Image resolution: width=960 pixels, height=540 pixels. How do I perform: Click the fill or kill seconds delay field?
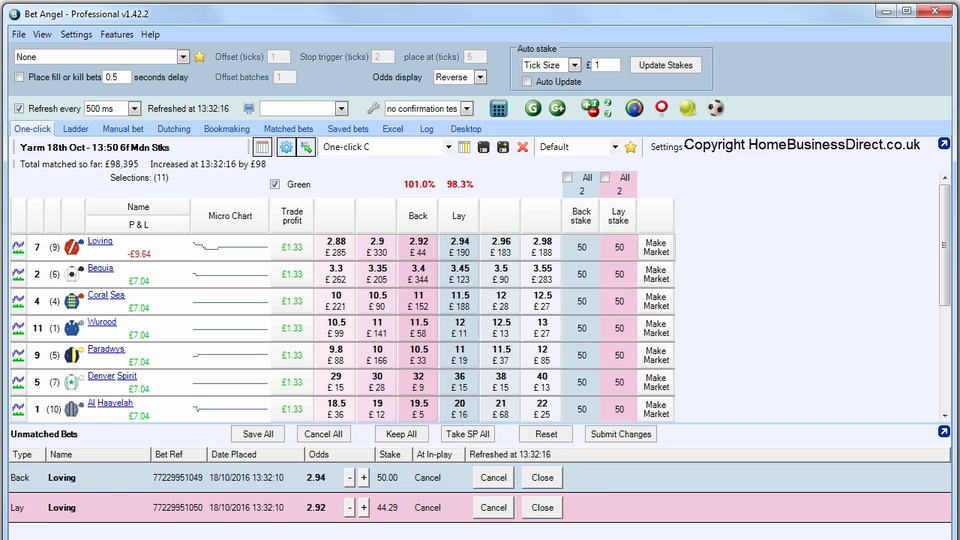(116, 77)
